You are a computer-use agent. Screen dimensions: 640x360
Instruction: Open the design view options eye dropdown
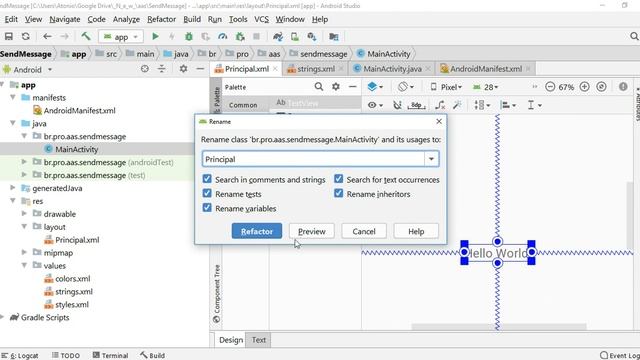pyautogui.click(x=375, y=105)
